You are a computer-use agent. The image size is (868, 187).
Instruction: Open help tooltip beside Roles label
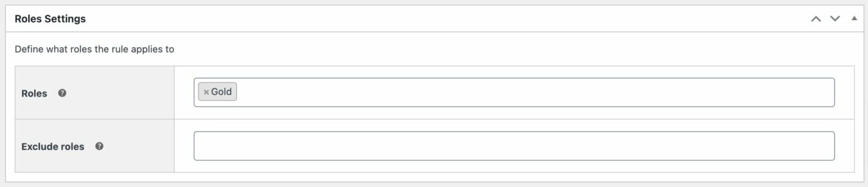[x=62, y=93]
